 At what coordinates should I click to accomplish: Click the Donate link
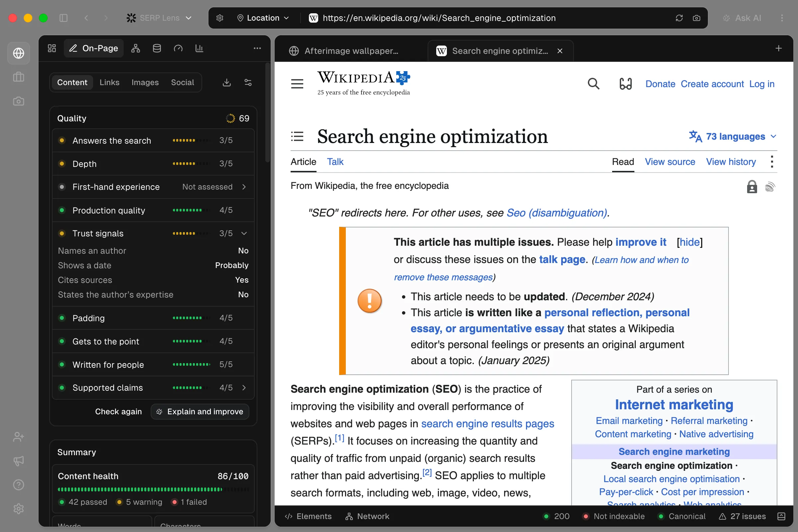click(x=660, y=84)
